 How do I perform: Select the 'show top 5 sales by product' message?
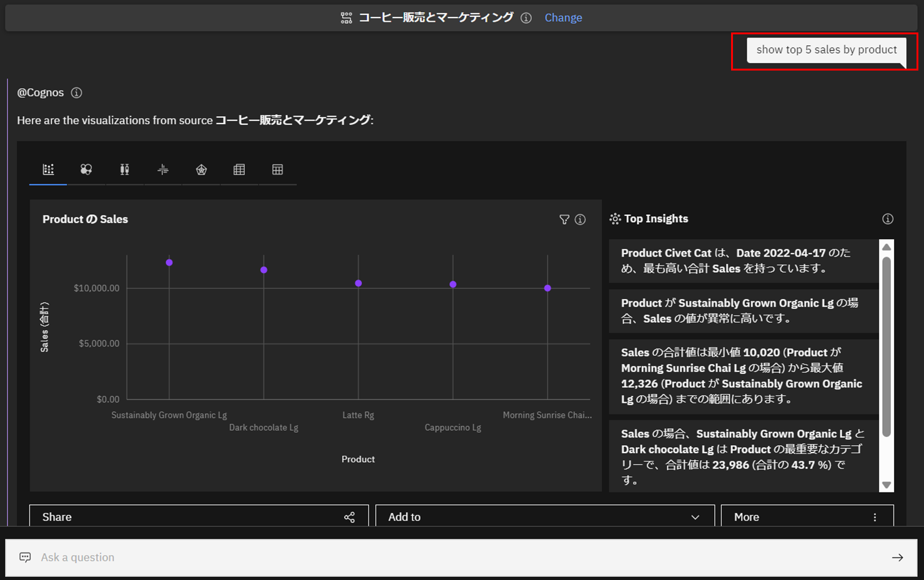(826, 50)
